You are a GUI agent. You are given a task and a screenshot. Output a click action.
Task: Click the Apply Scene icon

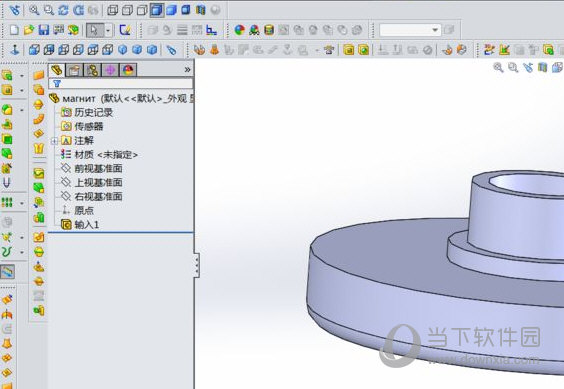pos(254,30)
